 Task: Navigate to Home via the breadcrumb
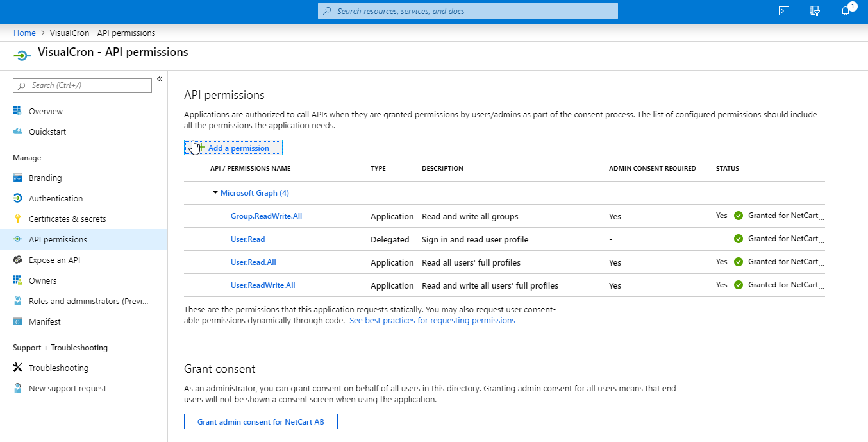(x=24, y=33)
